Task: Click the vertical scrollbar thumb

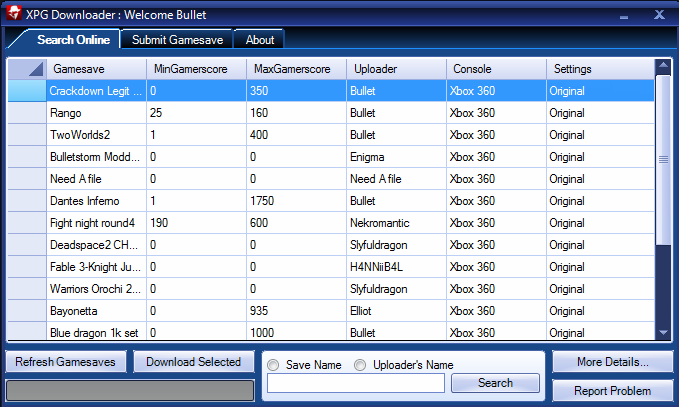Action: coord(663,160)
